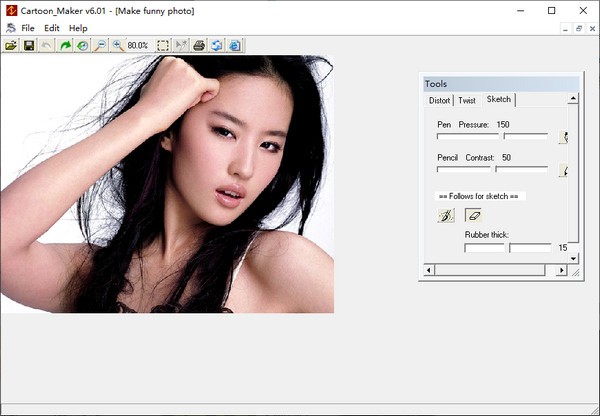The image size is (600, 416).
Task: Click the Zoom in magnifier icon
Action: pyautogui.click(x=118, y=45)
